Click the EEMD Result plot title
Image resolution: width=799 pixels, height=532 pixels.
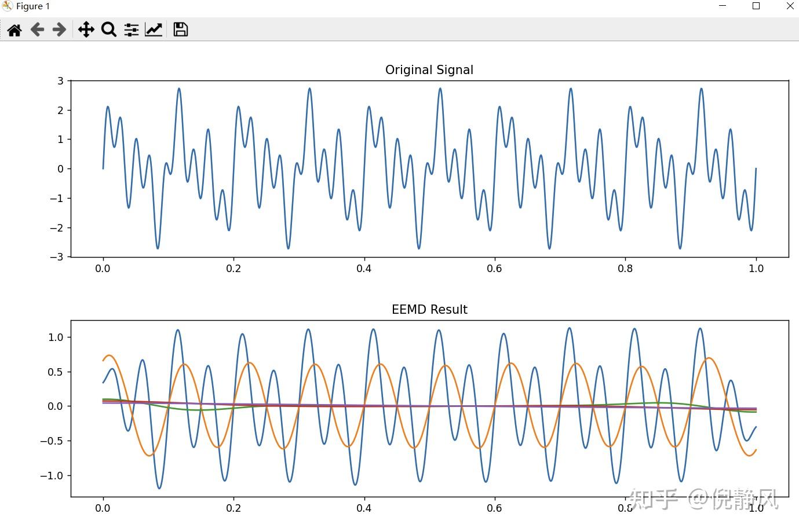tap(429, 309)
